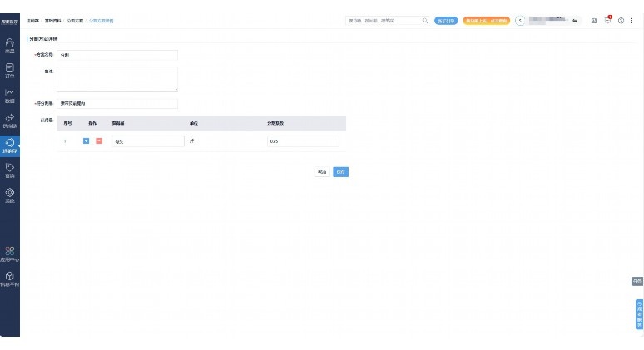This screenshot has width=644, height=350.
Task: Click the first breadcrumb link in header
Action: click(x=32, y=21)
